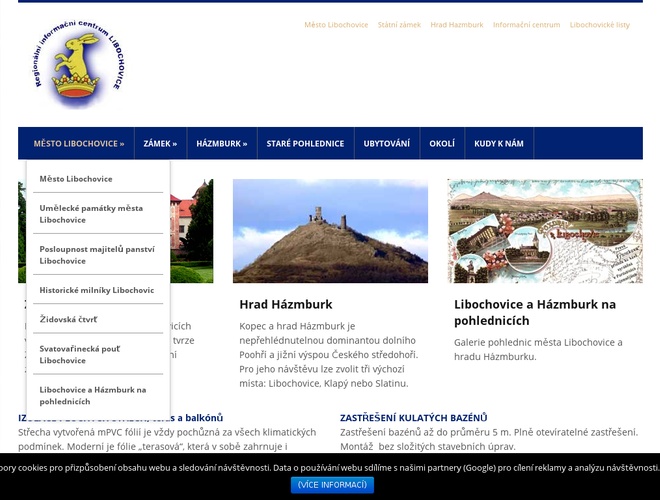Select the Okolí navigation item
Screen dimensions: 660x500
pos(442,143)
